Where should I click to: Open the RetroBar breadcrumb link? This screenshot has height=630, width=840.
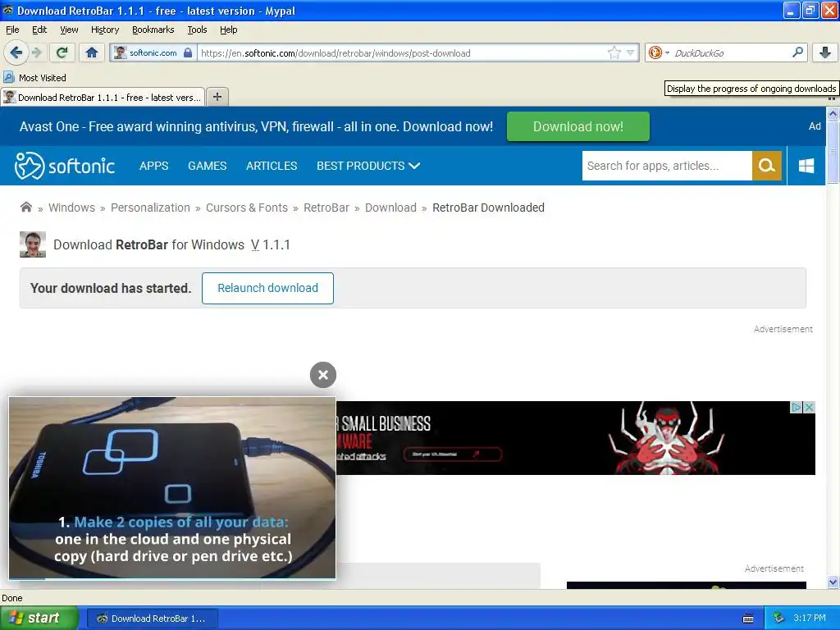pos(326,208)
